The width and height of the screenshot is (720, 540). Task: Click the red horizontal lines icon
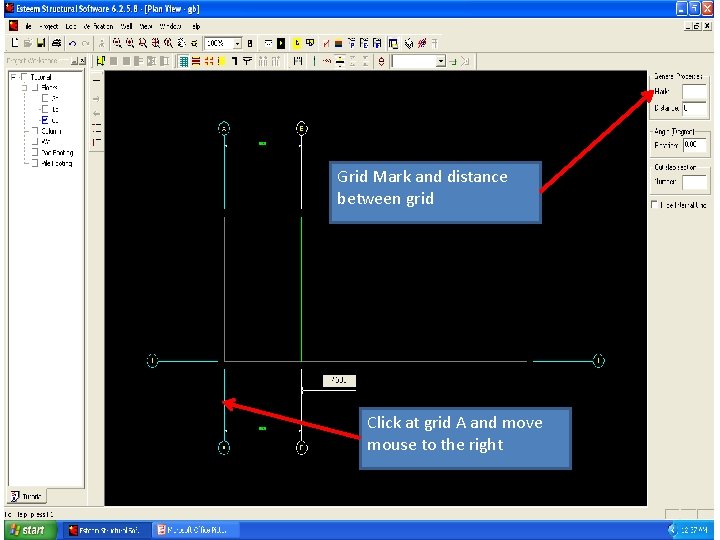[x=196, y=61]
